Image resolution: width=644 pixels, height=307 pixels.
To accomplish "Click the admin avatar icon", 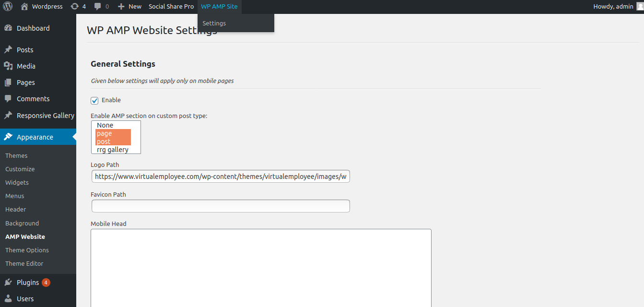I will click(640, 7).
